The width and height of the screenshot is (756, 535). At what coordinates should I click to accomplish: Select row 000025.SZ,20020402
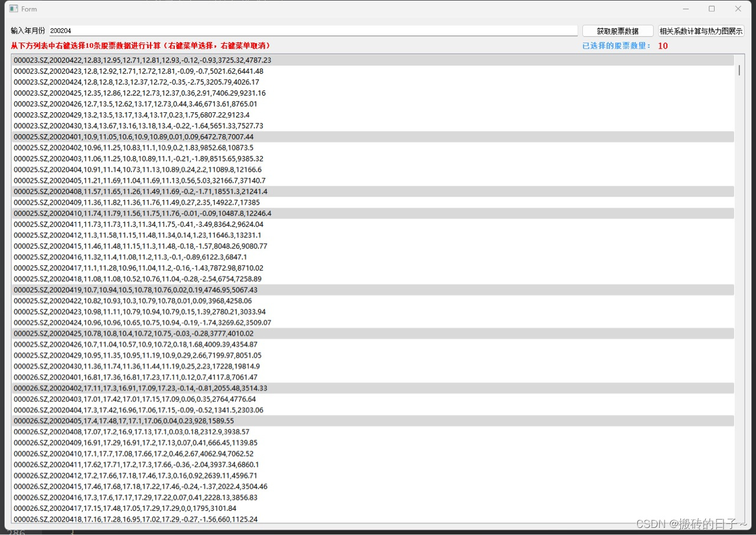pyautogui.click(x=373, y=148)
